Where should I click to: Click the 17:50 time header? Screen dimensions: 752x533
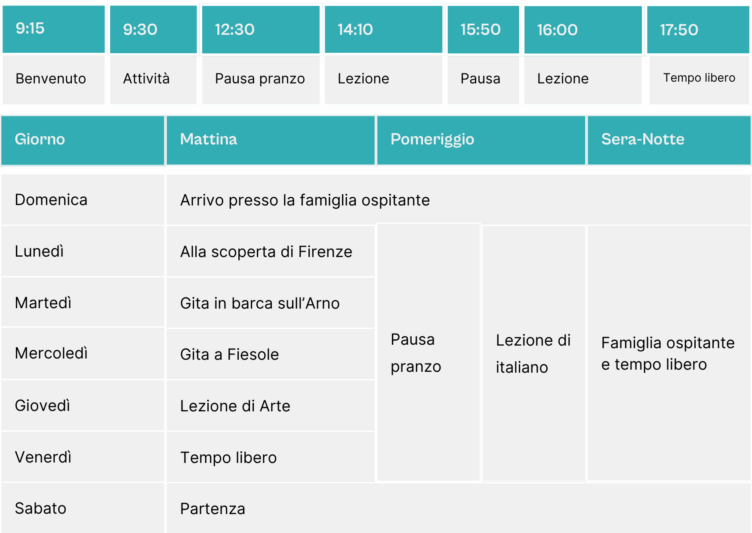[x=698, y=30]
